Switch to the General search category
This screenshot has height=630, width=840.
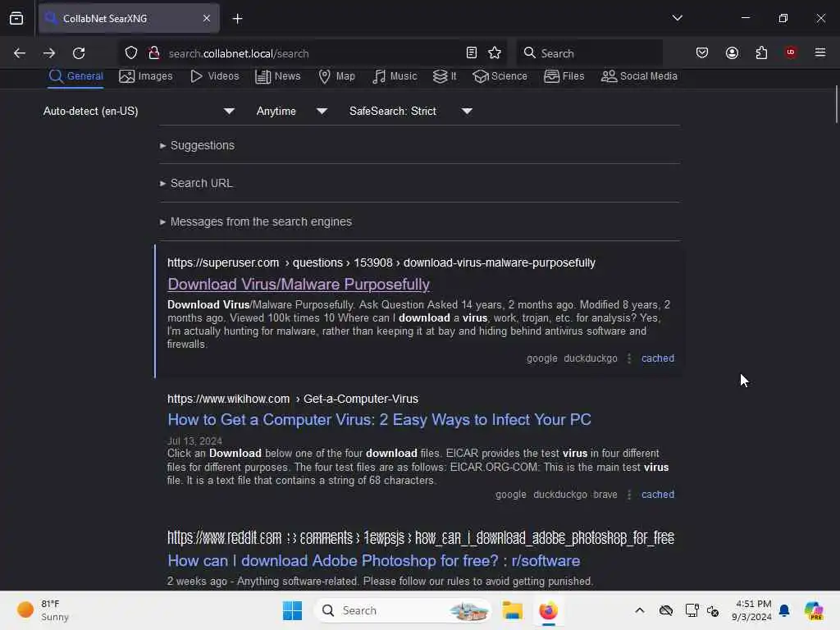[75, 76]
